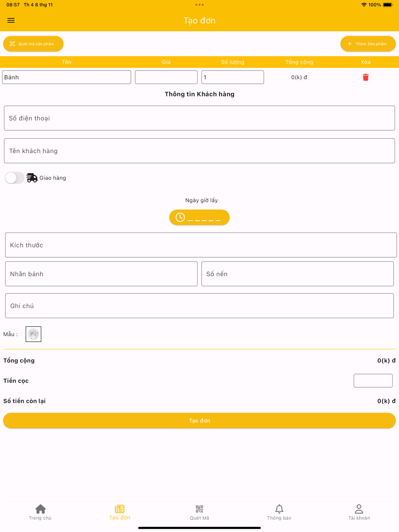
Task: Tap the iPad multitasking three-dots control
Action: coord(199,5)
